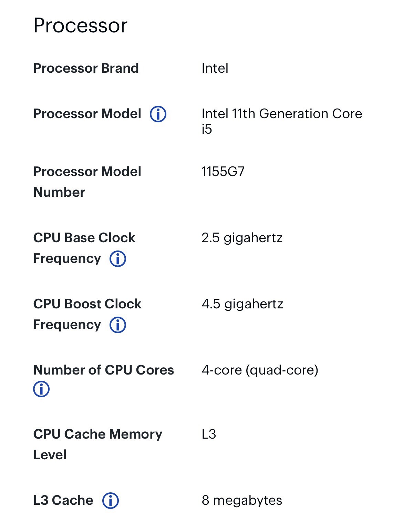Click the Number of CPU Cores label

point(104,370)
